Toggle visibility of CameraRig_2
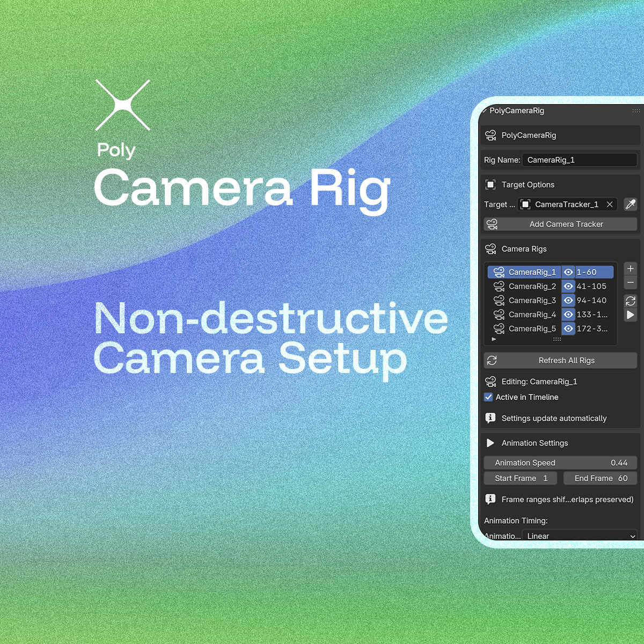 click(x=568, y=287)
